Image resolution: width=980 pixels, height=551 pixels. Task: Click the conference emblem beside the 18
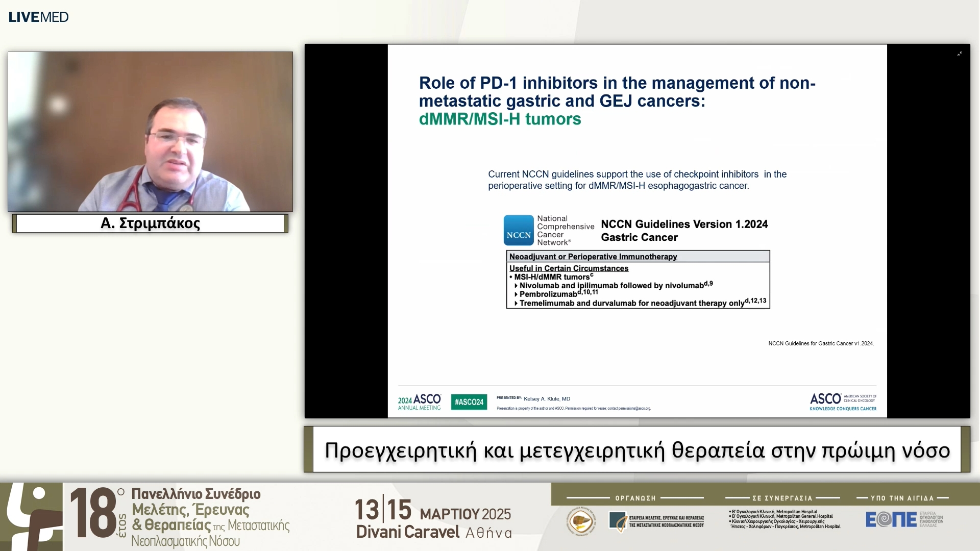pos(32,516)
